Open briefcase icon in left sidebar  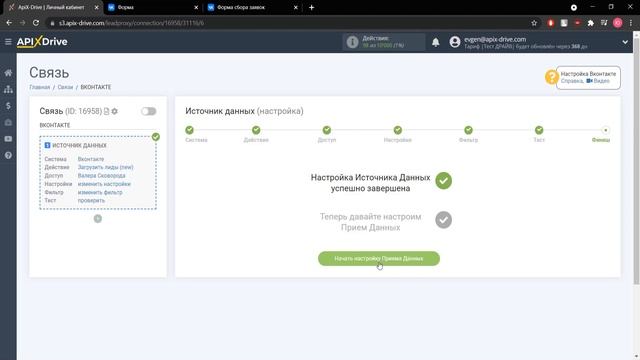(8, 122)
